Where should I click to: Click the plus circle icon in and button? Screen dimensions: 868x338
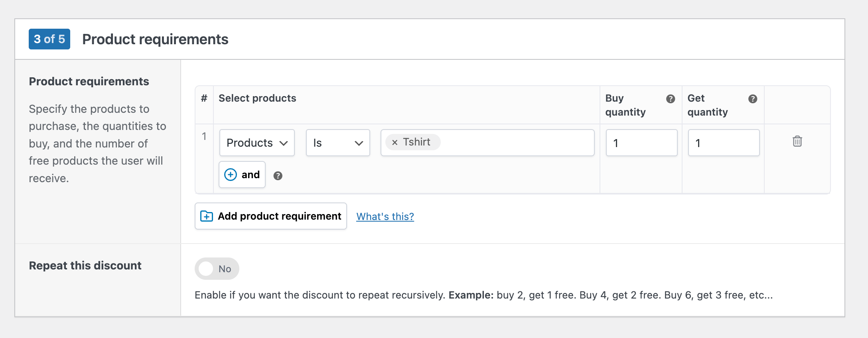[231, 175]
